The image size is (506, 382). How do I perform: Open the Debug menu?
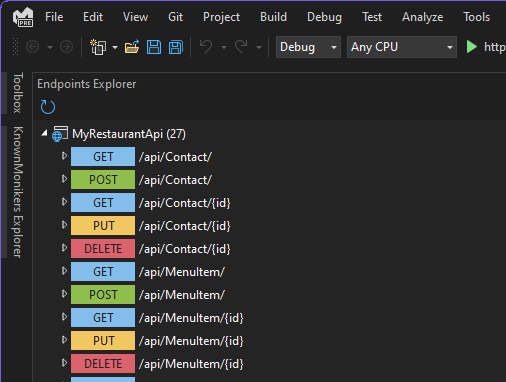tap(324, 17)
